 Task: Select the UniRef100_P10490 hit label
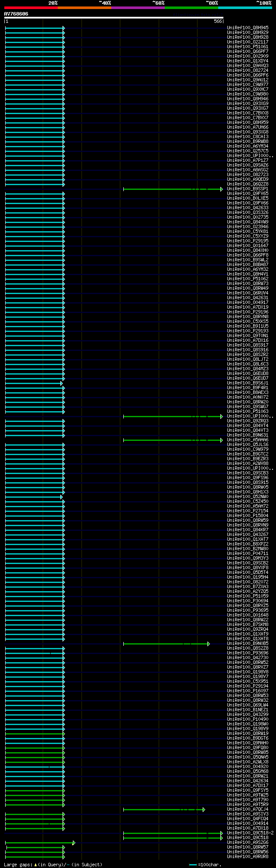coord(248,719)
